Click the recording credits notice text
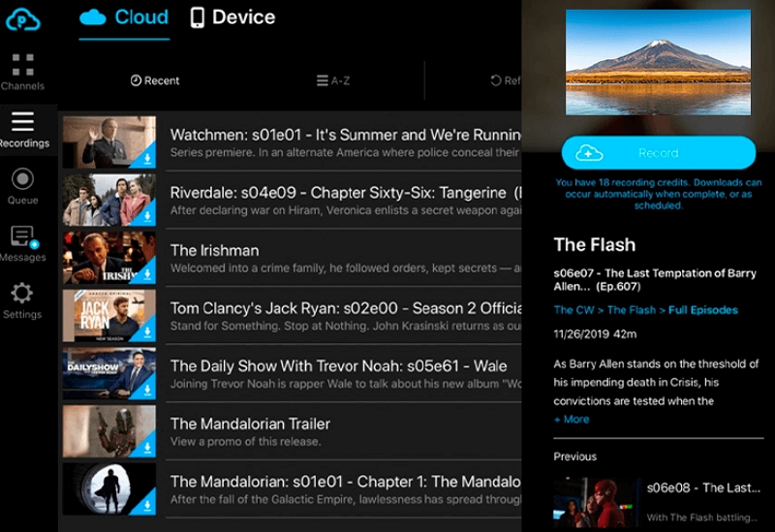775x532 pixels. 659,194
